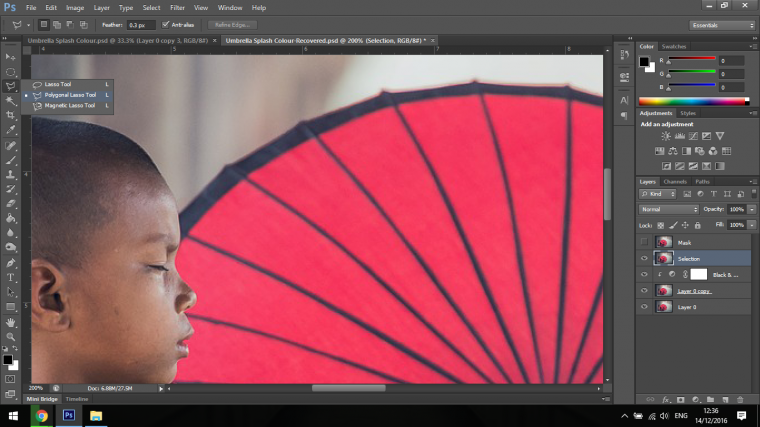Switch to the Channels tab
This screenshot has height=427, width=760.
coord(675,182)
